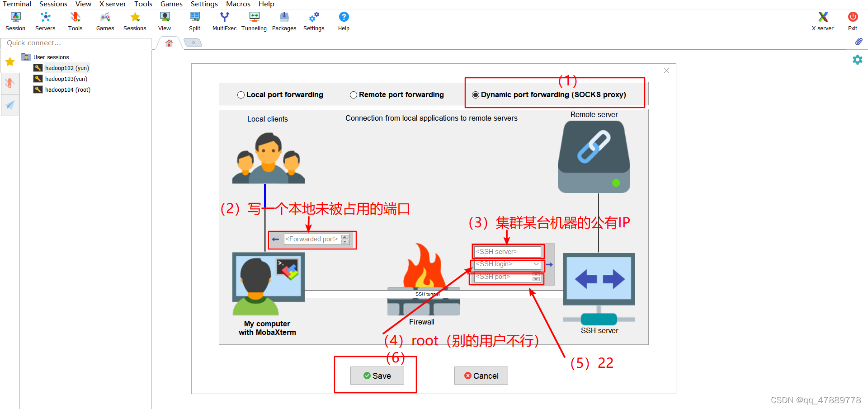Click the Split toolbar icon
The image size is (868, 409).
(x=195, y=21)
